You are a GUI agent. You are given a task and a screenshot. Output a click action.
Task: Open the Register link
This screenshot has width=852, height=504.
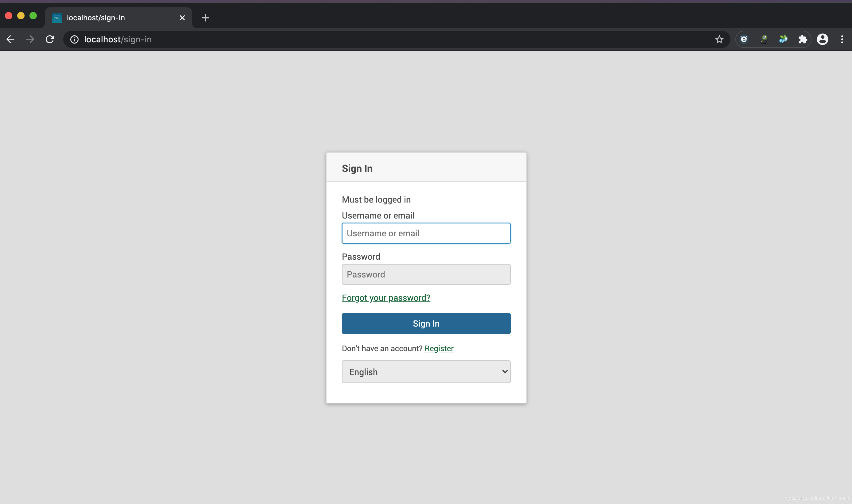coord(439,348)
